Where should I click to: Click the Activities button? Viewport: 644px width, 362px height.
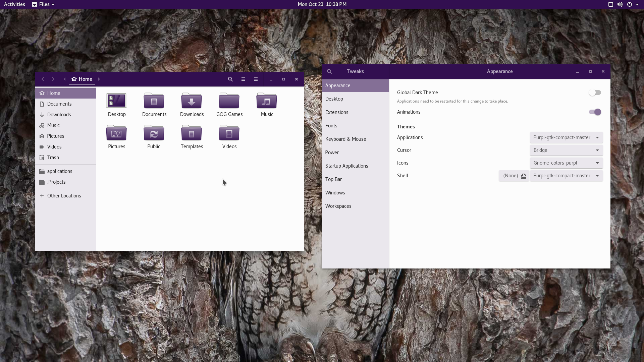pos(14,4)
